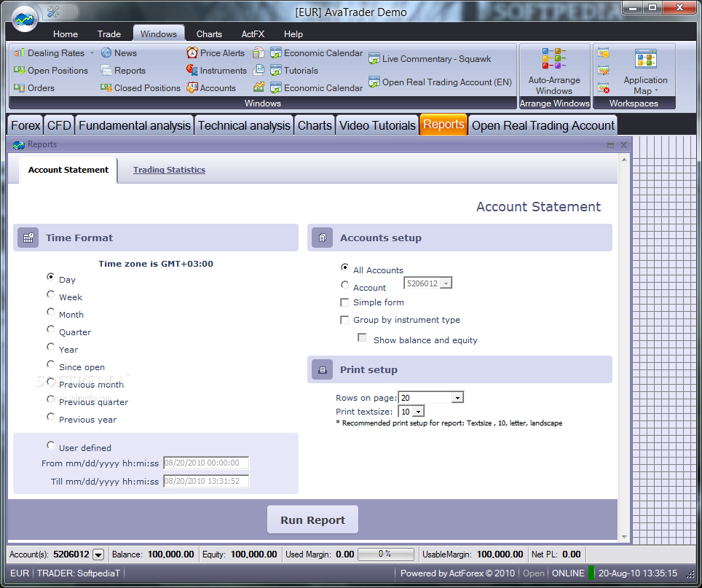The width and height of the screenshot is (702, 588).
Task: Switch to the CFD workspace tab
Action: (x=59, y=125)
